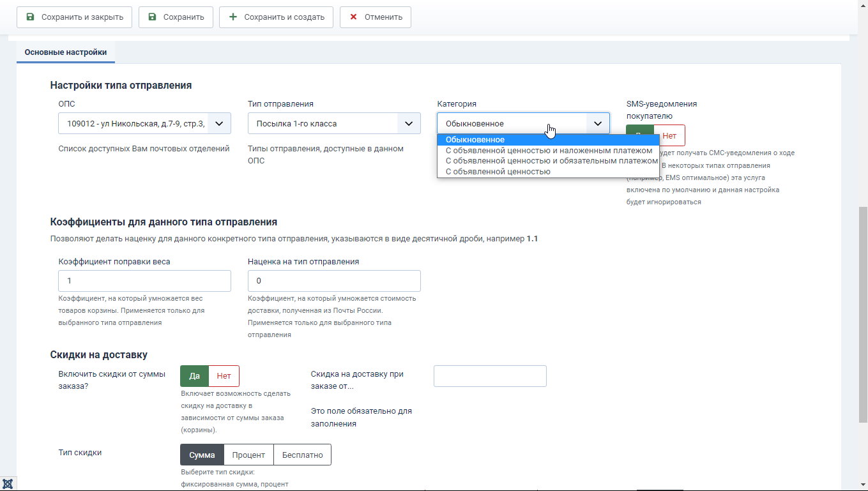Viewport: 868px width, 491px height.
Task: Set the discount type to Сумма
Action: pos(202,455)
